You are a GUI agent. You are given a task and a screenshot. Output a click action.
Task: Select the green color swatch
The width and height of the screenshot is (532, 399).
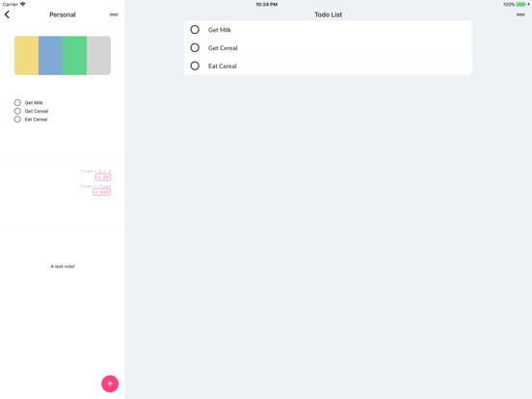click(x=74, y=55)
